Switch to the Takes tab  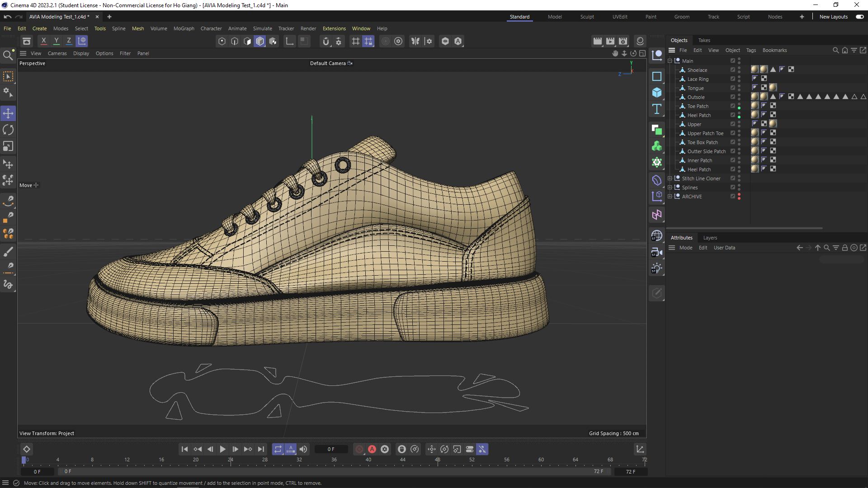(704, 40)
